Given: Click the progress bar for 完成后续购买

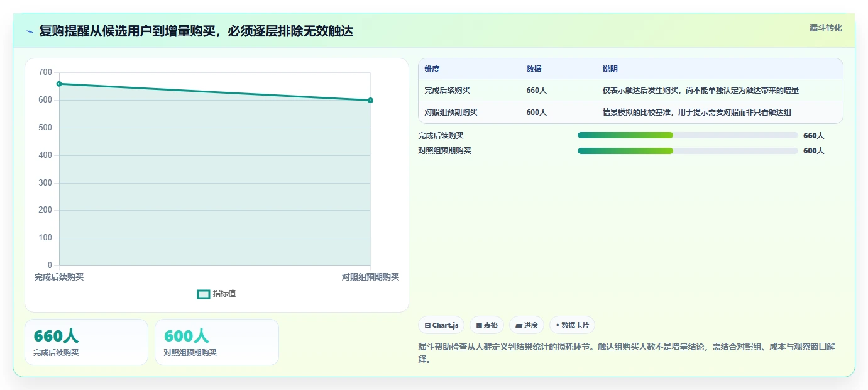Looking at the screenshot, I should pyautogui.click(x=688, y=135).
